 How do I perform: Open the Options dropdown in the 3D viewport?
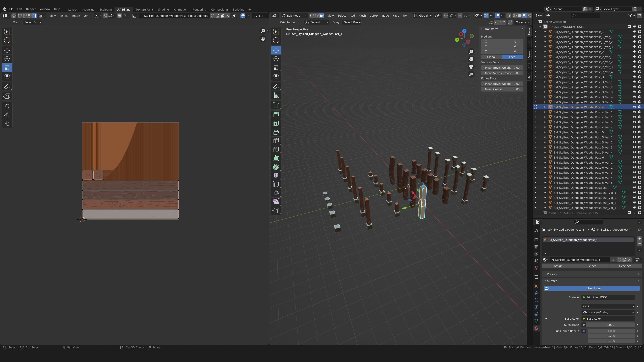(522, 22)
